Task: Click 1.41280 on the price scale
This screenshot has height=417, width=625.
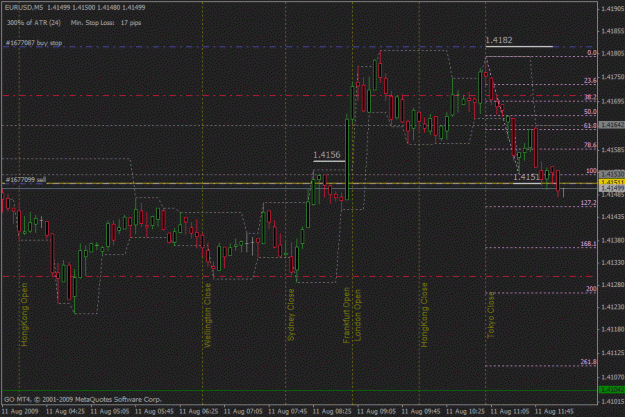Action: [x=613, y=285]
